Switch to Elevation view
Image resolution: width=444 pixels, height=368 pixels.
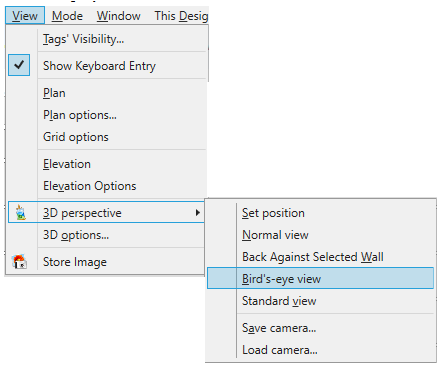[67, 164]
